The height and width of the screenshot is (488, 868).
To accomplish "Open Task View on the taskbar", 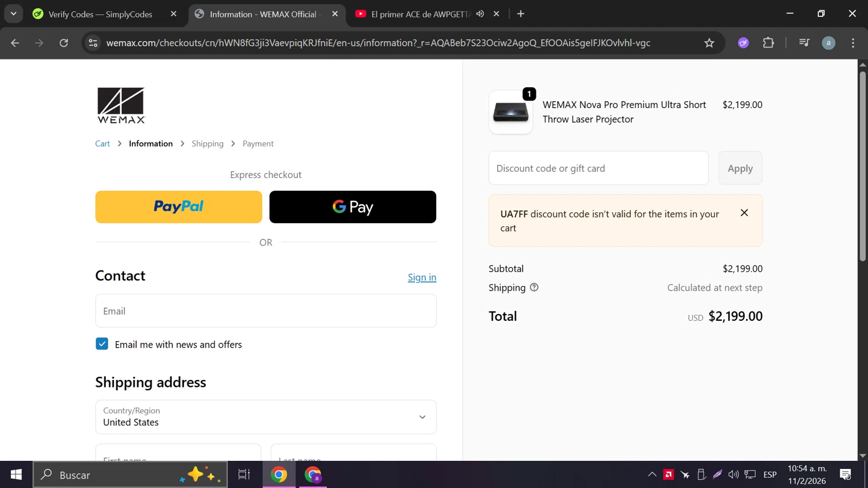I will point(244,475).
